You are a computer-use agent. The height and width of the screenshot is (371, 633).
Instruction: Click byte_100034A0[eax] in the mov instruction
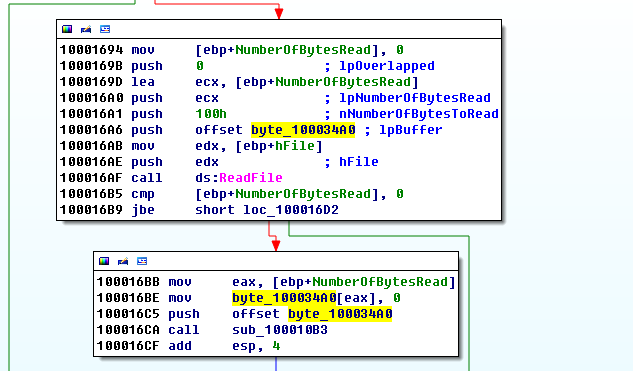[300, 298]
